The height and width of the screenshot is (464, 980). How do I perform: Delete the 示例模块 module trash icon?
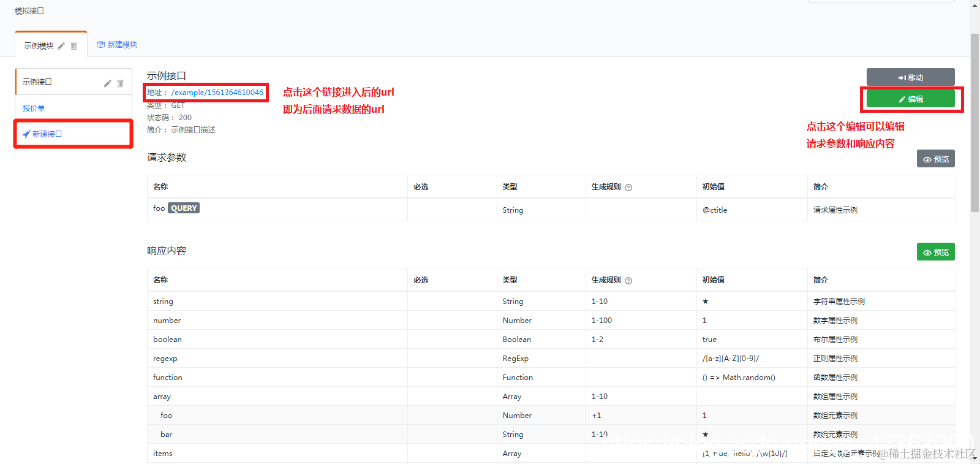click(73, 46)
